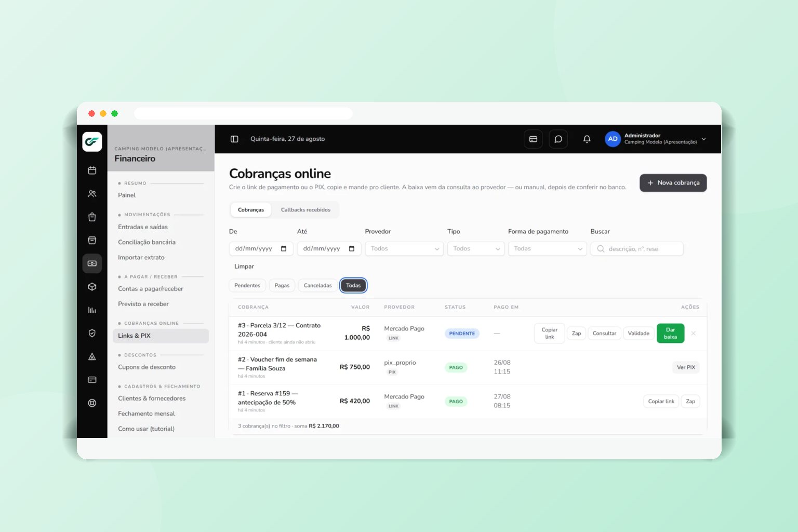This screenshot has height=532, width=798.
Task: Click the Limpar filters link
Action: pos(244,267)
